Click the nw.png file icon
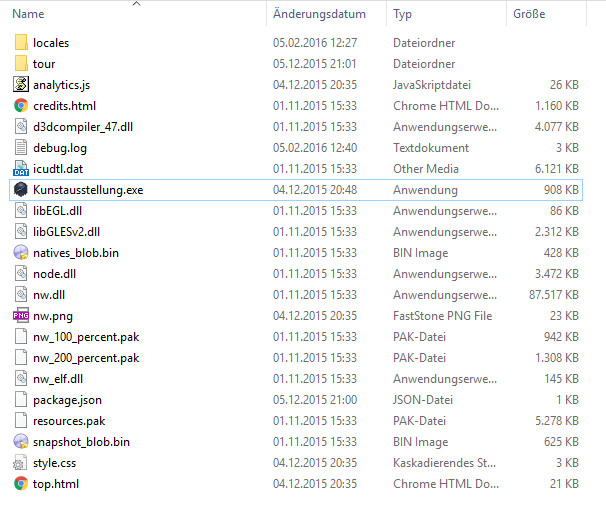This screenshot has height=517, width=606. tap(21, 316)
